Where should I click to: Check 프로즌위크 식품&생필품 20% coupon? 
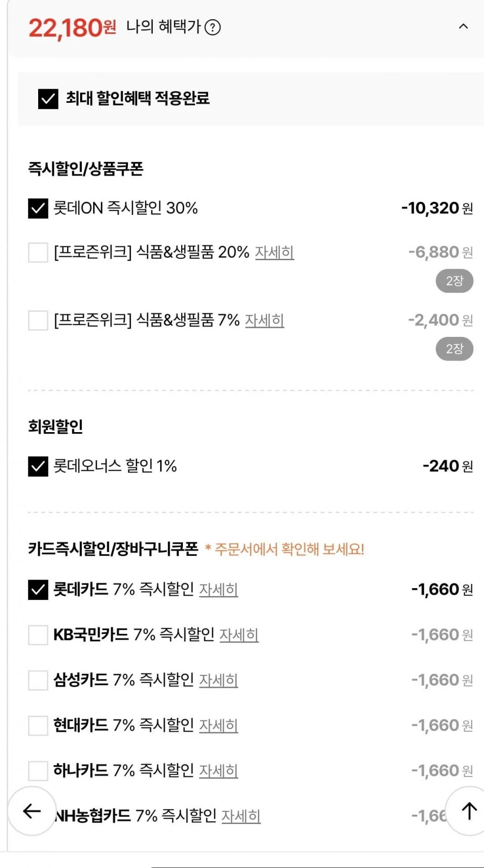[x=38, y=252]
